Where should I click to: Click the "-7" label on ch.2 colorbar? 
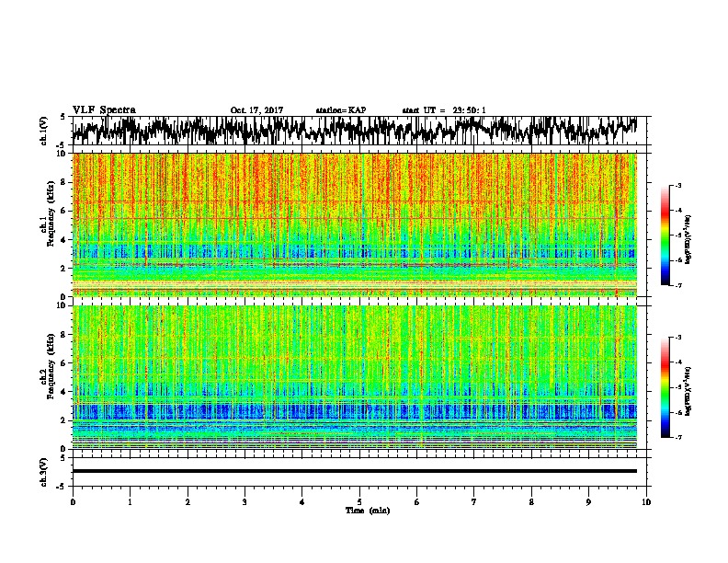[x=677, y=438]
